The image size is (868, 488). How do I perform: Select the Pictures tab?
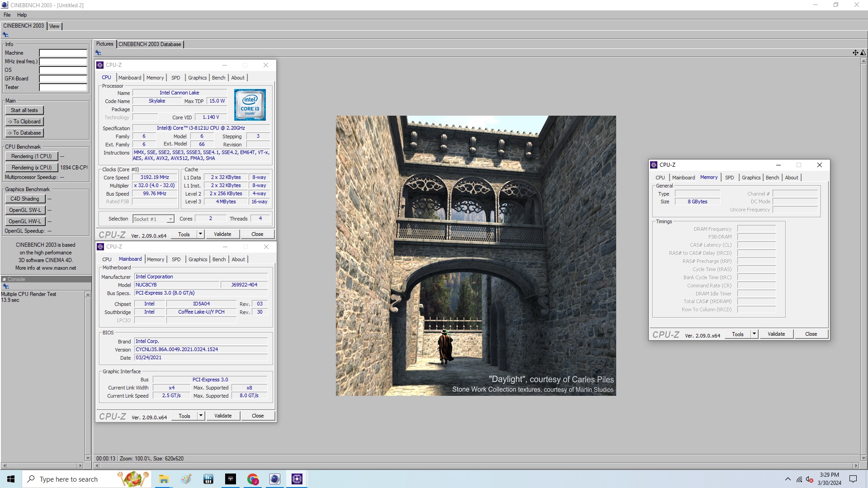(105, 44)
